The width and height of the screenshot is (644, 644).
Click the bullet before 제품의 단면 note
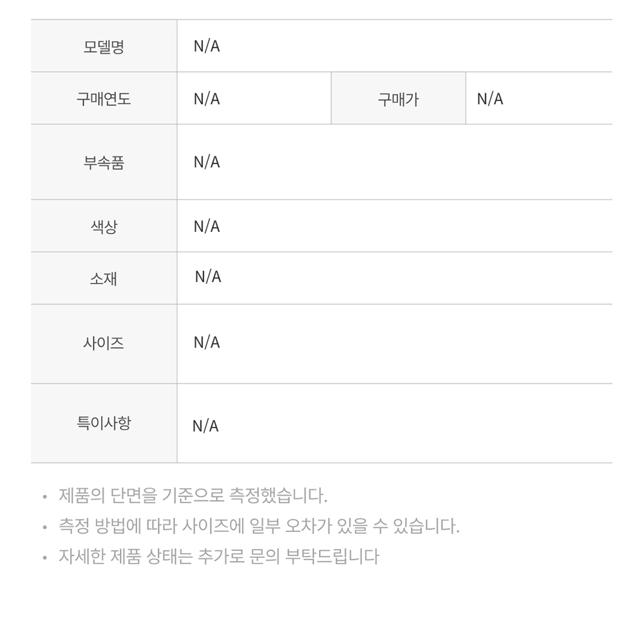coord(45,497)
